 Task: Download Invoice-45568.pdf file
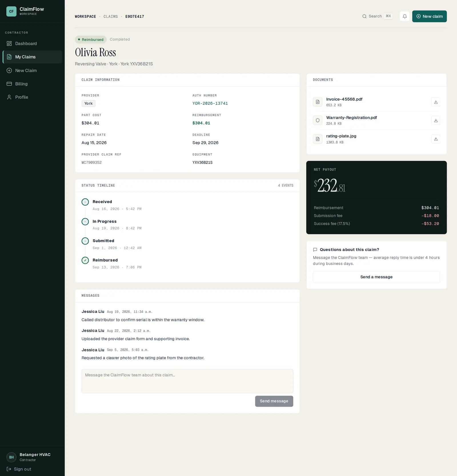(436, 102)
